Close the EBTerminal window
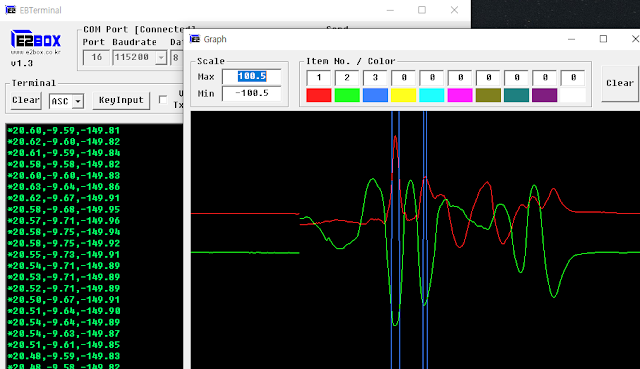640x369 pixels. point(454,10)
